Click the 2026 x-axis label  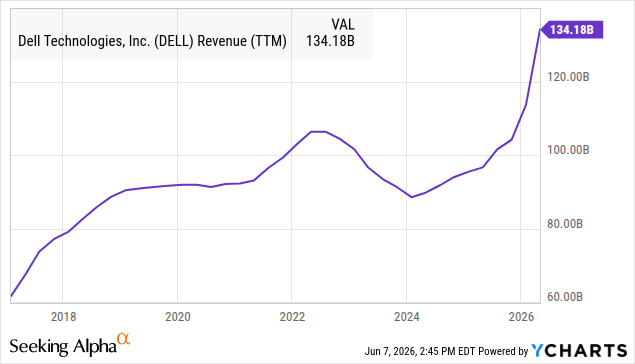(522, 317)
